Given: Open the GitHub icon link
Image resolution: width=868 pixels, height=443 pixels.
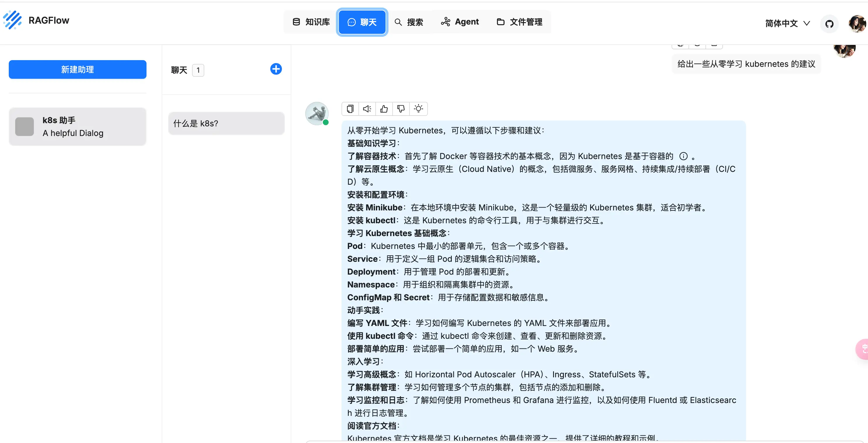Looking at the screenshot, I should 829,24.
